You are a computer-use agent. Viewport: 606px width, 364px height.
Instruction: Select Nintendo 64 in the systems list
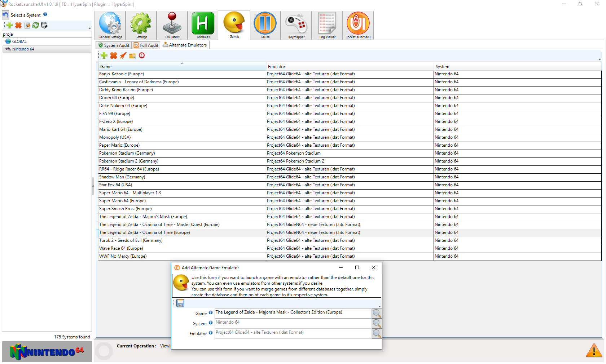(x=47, y=49)
